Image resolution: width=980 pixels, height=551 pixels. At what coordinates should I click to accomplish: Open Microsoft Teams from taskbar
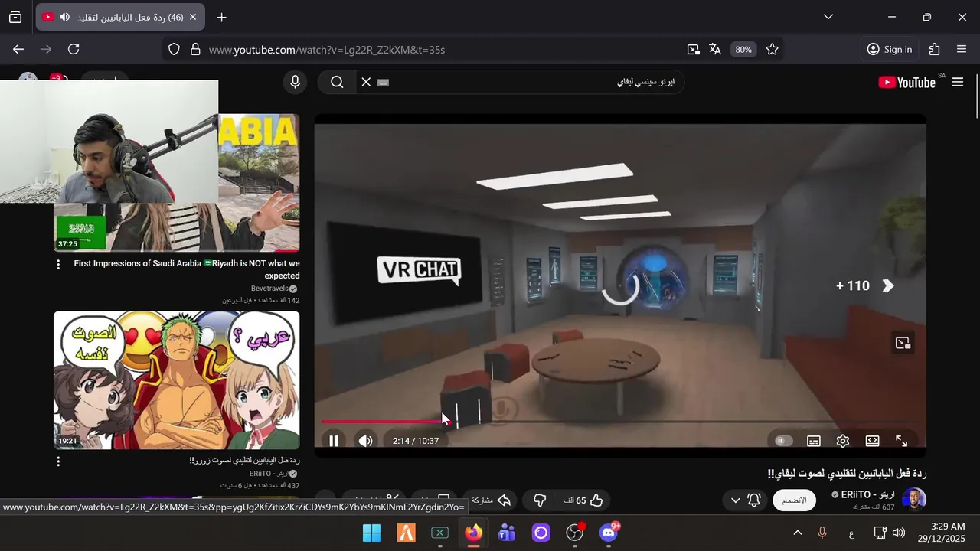pos(507,533)
